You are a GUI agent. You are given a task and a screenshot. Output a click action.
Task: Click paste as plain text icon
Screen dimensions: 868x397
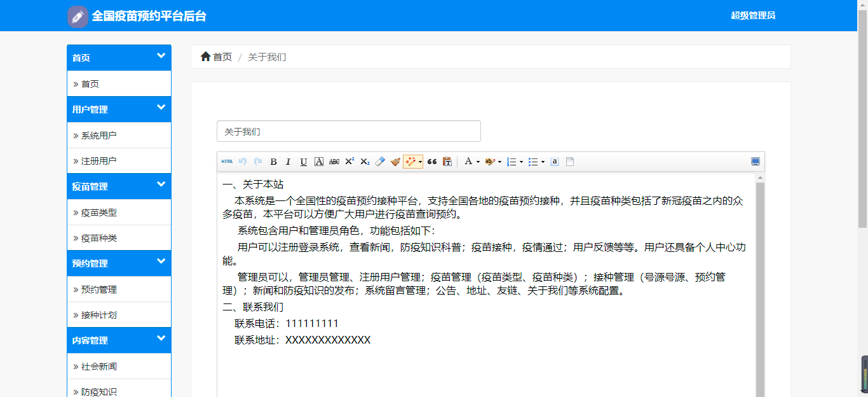(x=447, y=162)
